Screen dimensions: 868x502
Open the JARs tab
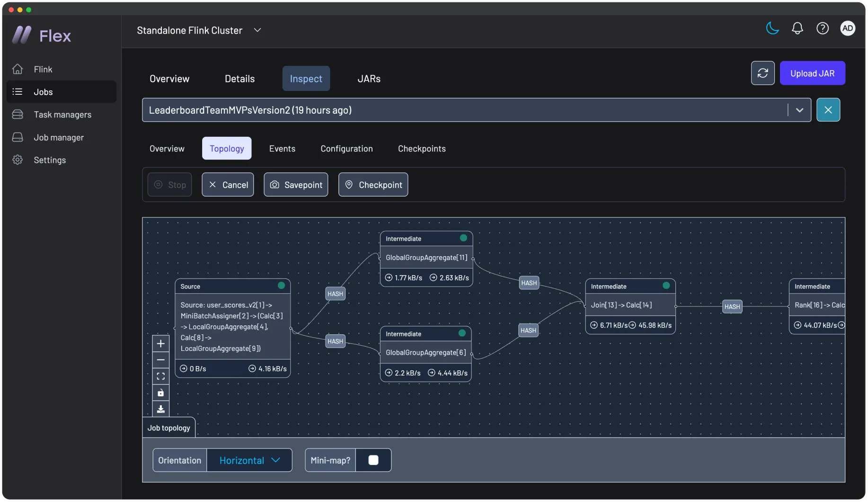click(x=369, y=79)
